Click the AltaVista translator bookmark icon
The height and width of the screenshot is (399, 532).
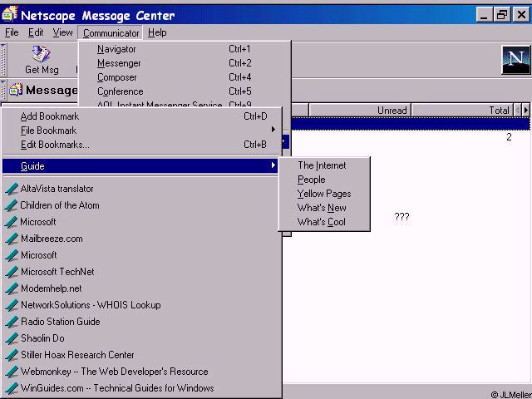tap(12, 189)
